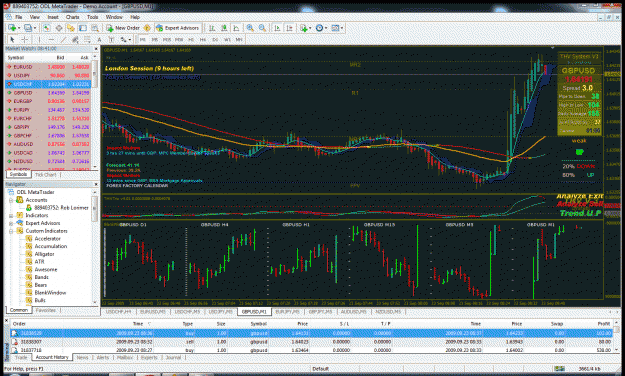
Task: Switch chart to line chart style
Action: click(x=236, y=28)
